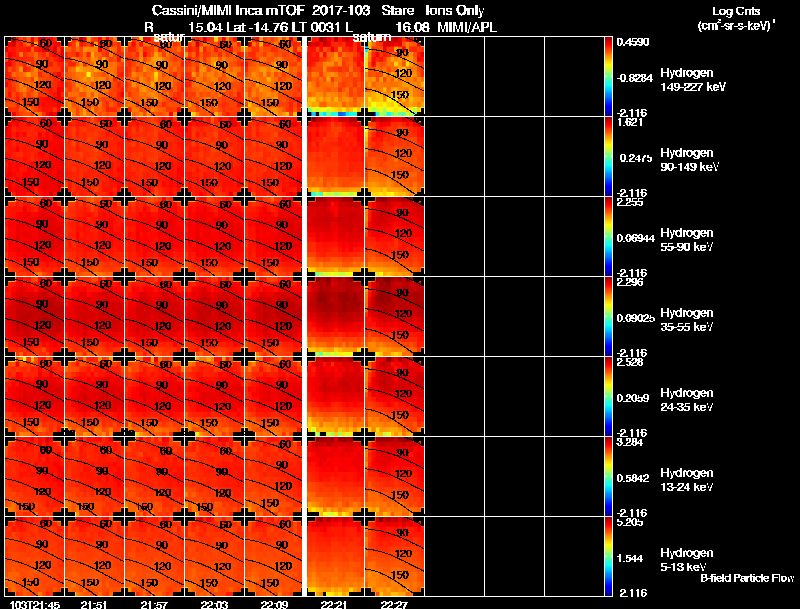
Task: Click the color bar next to Hydrogen 5-13 keV
Action: tap(608, 556)
